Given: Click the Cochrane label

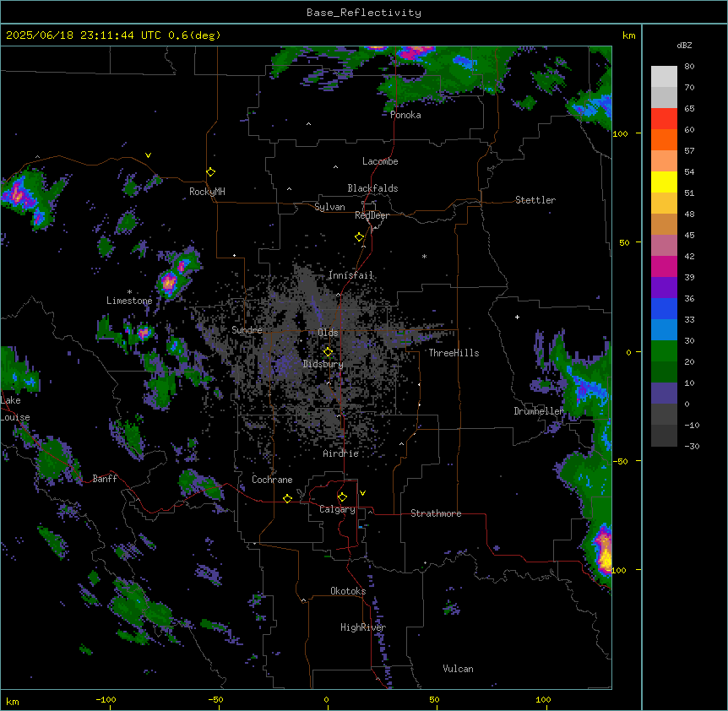Looking at the screenshot, I should click(272, 480).
